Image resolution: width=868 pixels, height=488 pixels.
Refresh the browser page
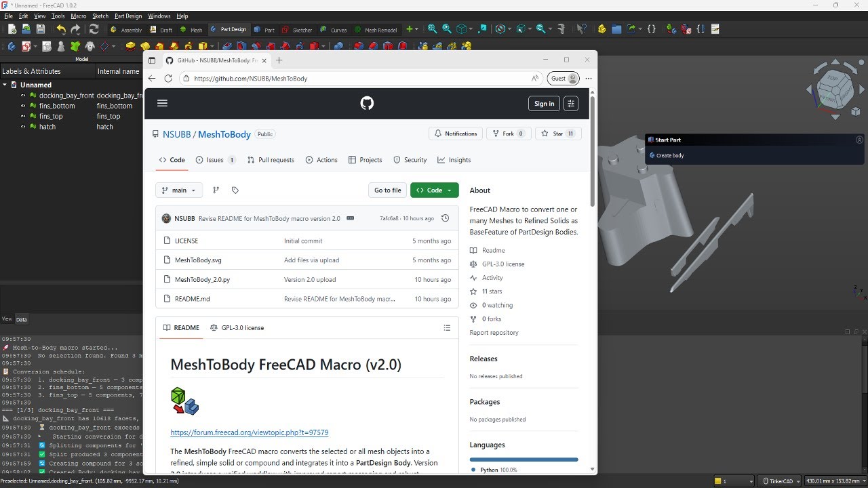(x=168, y=79)
